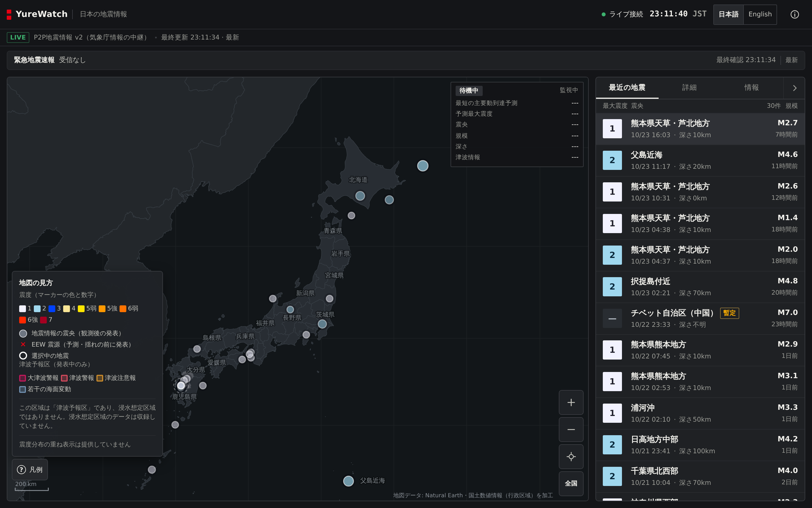Click the intensity 7 dark red swatch
Image resolution: width=812 pixels, height=508 pixels.
coord(43,320)
